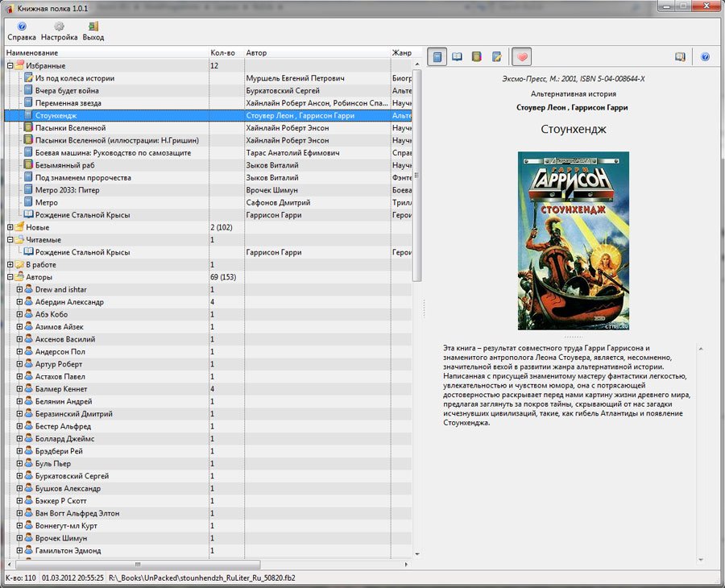
Task: Select Рождение Стальной Крысы under Читаемые
Action: point(82,252)
